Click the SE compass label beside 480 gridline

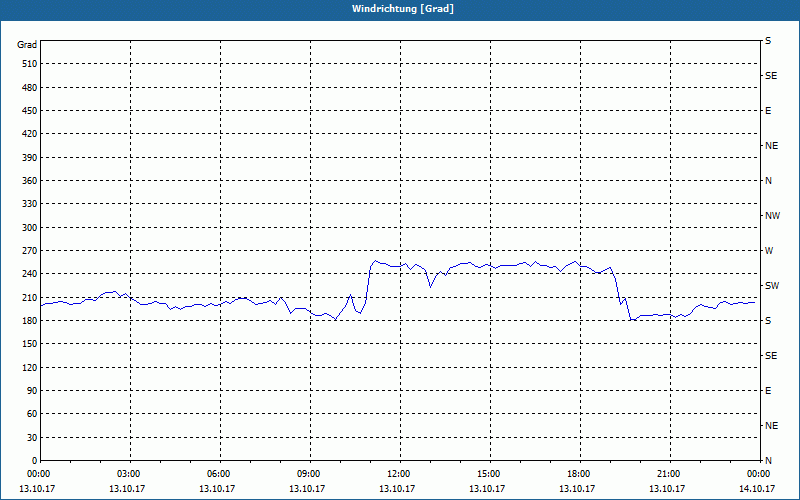(771, 76)
